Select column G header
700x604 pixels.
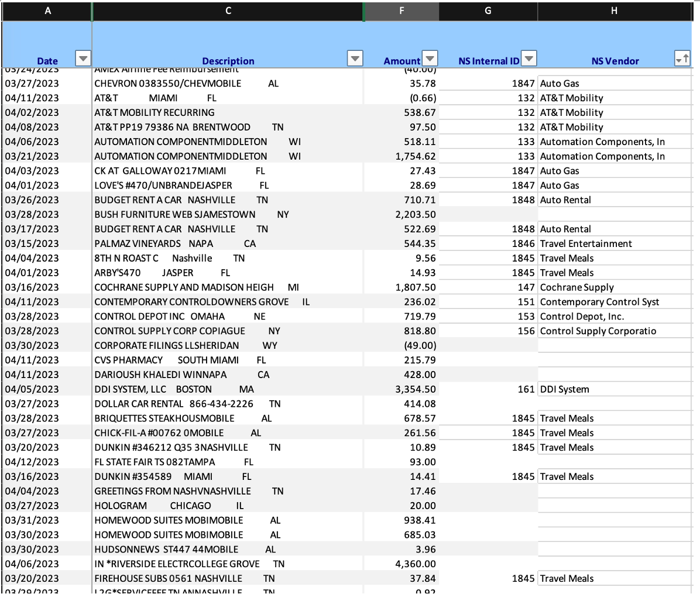488,11
